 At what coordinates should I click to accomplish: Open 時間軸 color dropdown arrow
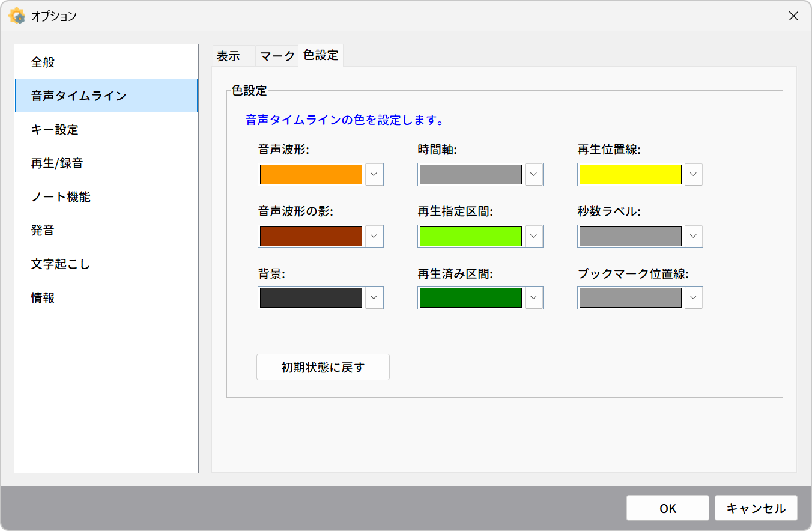(x=533, y=175)
